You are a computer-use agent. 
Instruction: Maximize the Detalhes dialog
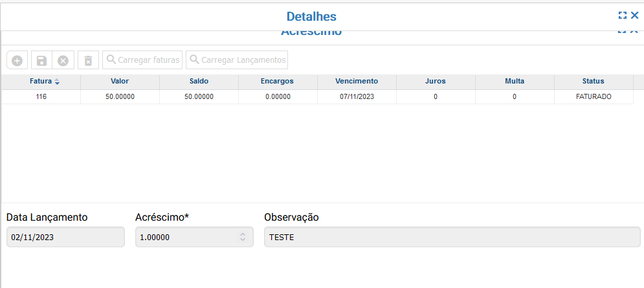tap(623, 16)
